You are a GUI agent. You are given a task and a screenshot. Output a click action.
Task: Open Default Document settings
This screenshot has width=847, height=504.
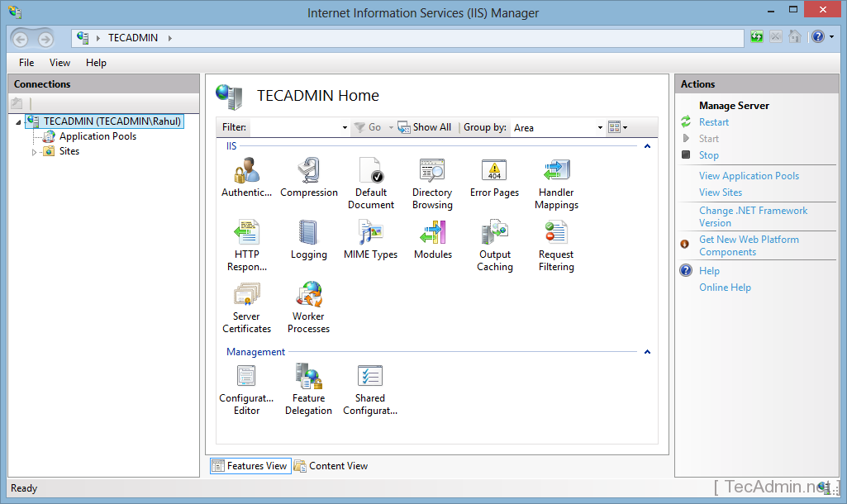[x=370, y=183]
